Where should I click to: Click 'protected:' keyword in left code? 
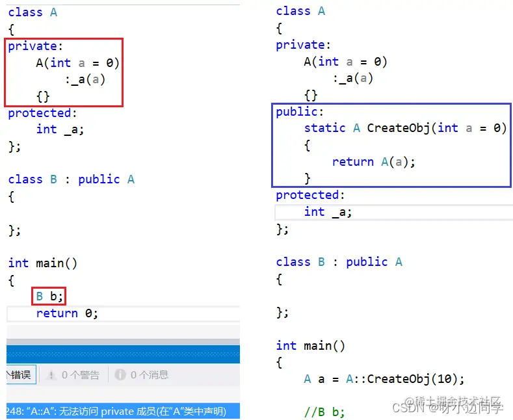pyautogui.click(x=42, y=113)
